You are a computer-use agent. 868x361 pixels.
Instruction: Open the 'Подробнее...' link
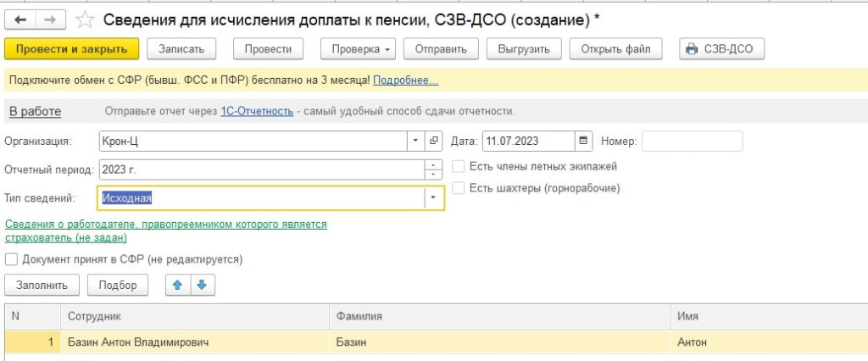coord(405,81)
